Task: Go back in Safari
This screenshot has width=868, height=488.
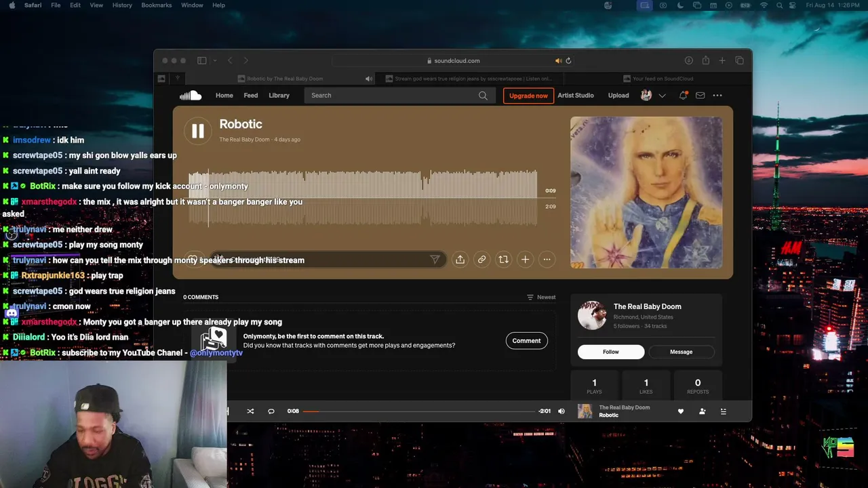Action: coord(230,61)
